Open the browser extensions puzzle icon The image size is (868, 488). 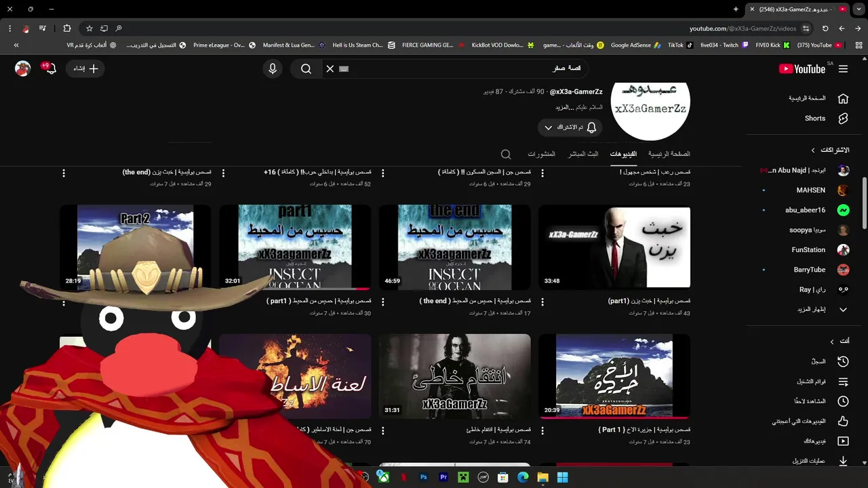click(x=66, y=28)
